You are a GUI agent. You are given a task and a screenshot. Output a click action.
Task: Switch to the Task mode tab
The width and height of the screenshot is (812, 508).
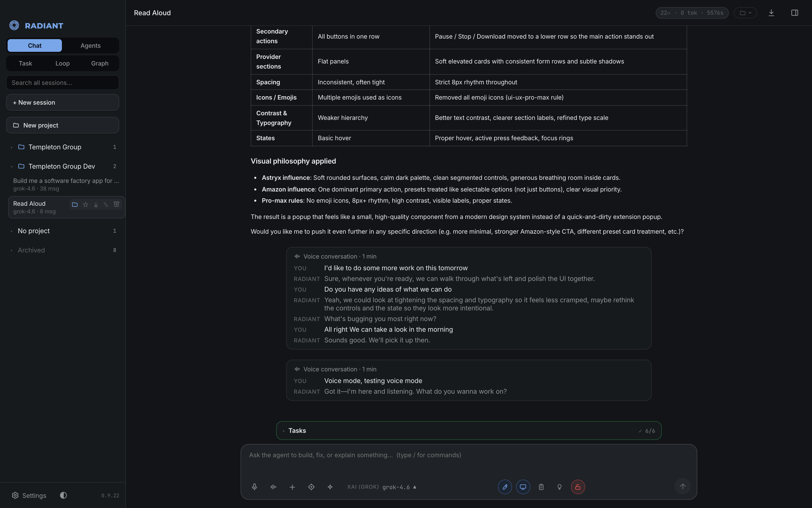pos(25,63)
